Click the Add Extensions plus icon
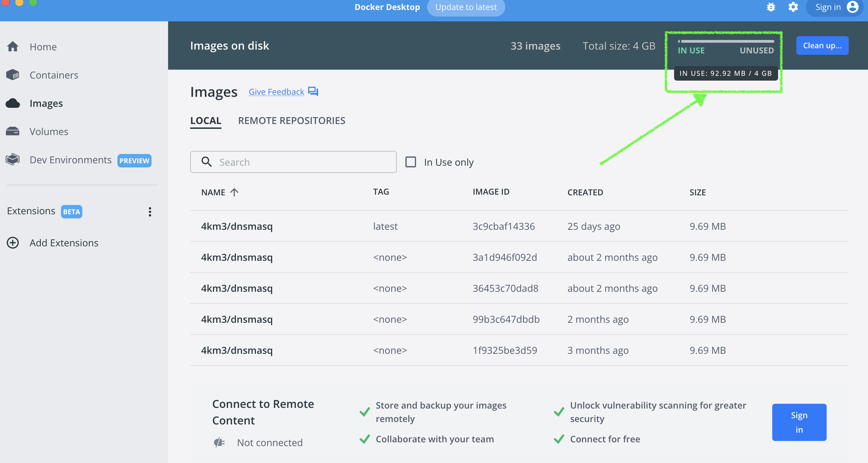Image resolution: width=868 pixels, height=463 pixels. click(x=13, y=243)
